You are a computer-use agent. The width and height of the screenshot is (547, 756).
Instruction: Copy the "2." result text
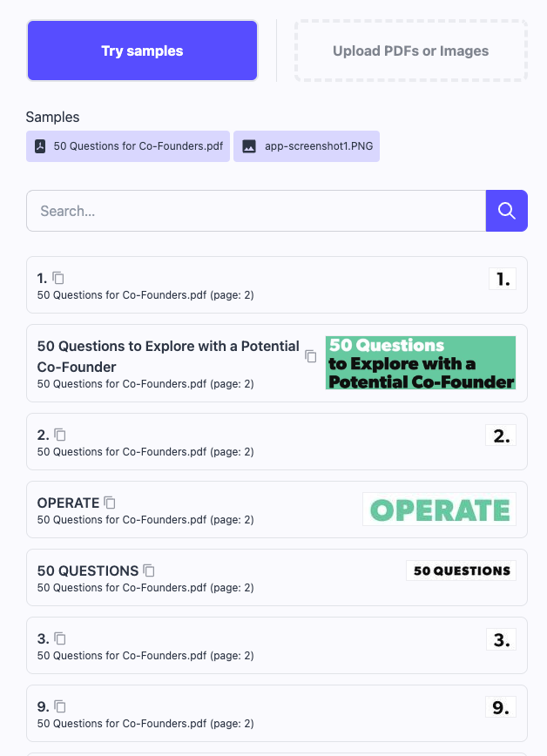coord(60,434)
